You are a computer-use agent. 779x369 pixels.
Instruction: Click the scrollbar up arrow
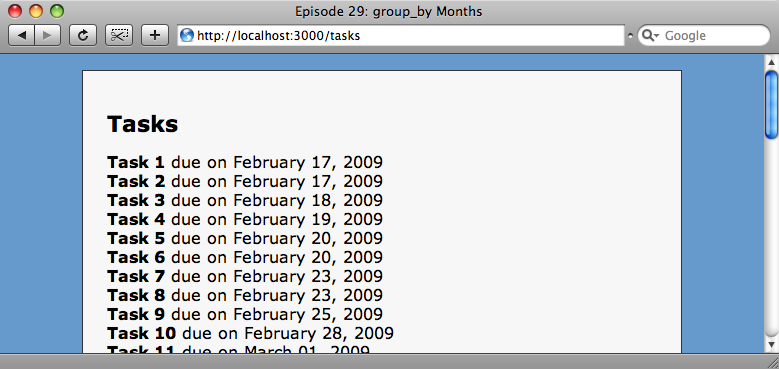(x=771, y=62)
